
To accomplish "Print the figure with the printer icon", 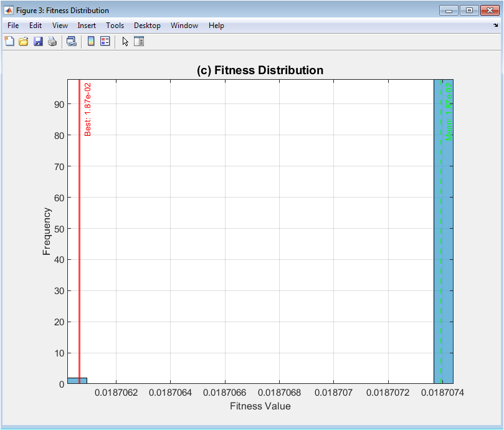I will (52, 41).
